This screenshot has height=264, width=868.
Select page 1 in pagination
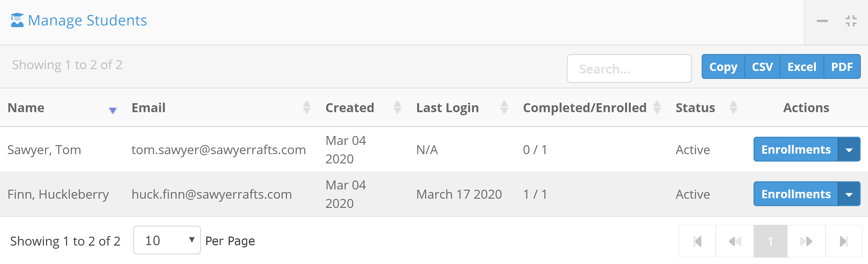click(770, 241)
